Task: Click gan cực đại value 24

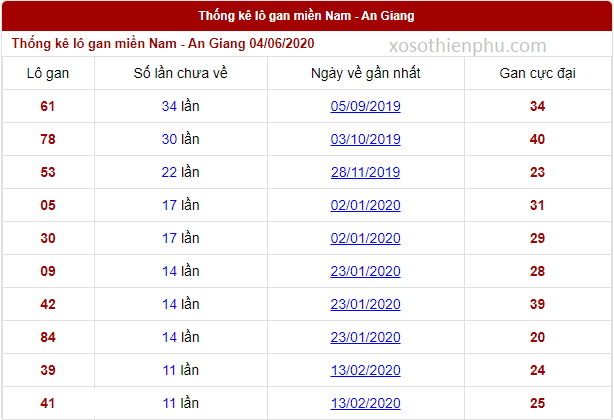Action: click(x=537, y=370)
